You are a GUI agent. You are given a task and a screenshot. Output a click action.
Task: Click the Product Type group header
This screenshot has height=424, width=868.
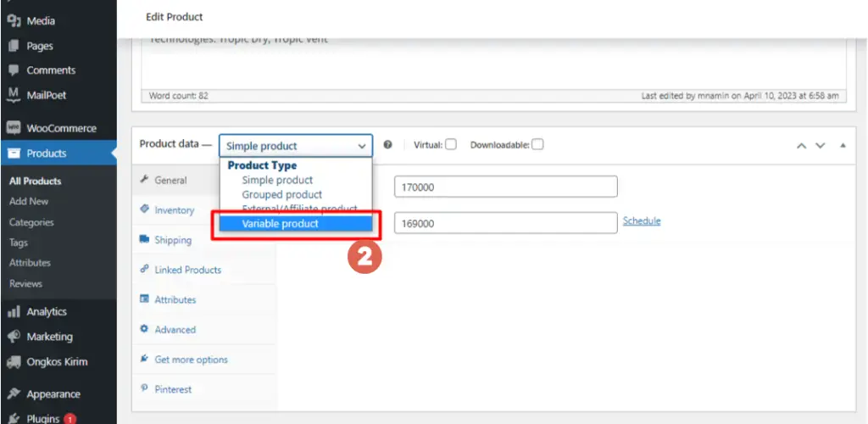[x=263, y=165]
